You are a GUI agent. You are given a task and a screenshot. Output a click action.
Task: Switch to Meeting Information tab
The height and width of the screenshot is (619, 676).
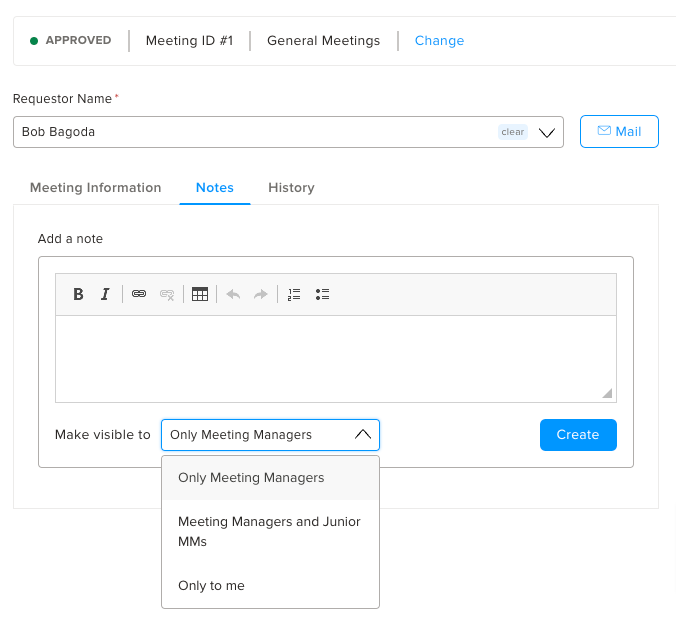[95, 188]
